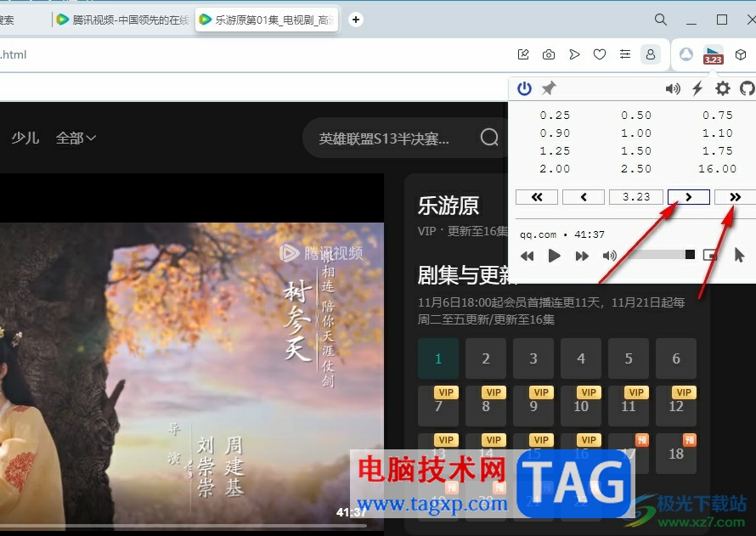Viewport: 756px width, 536px height.
Task: Click Tencent Video search magnifier
Action: tap(489, 138)
